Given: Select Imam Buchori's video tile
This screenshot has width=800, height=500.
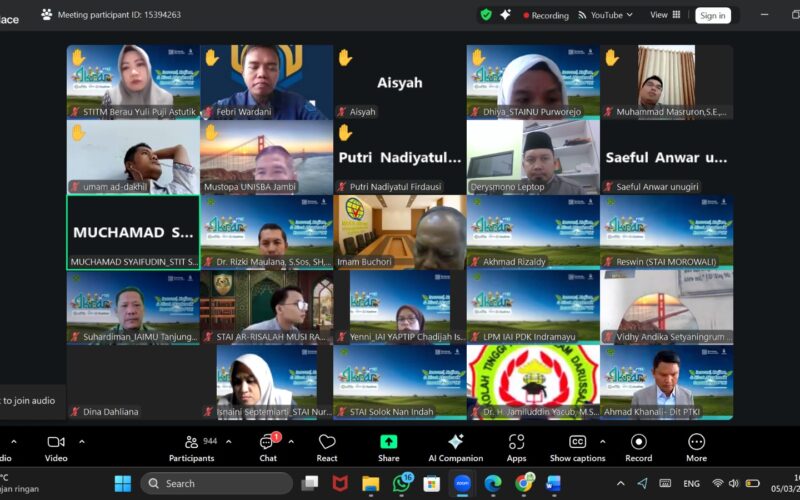Looking at the screenshot, I should coord(399,232).
